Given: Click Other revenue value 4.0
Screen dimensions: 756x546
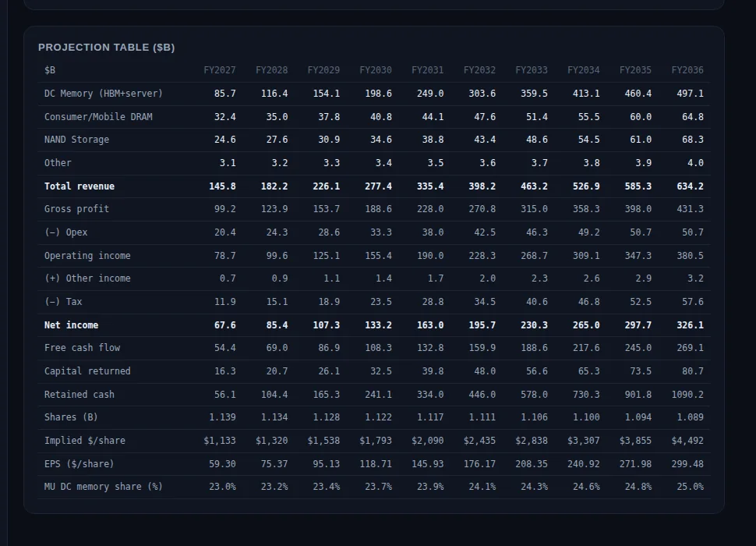Looking at the screenshot, I should pyautogui.click(x=695, y=163).
